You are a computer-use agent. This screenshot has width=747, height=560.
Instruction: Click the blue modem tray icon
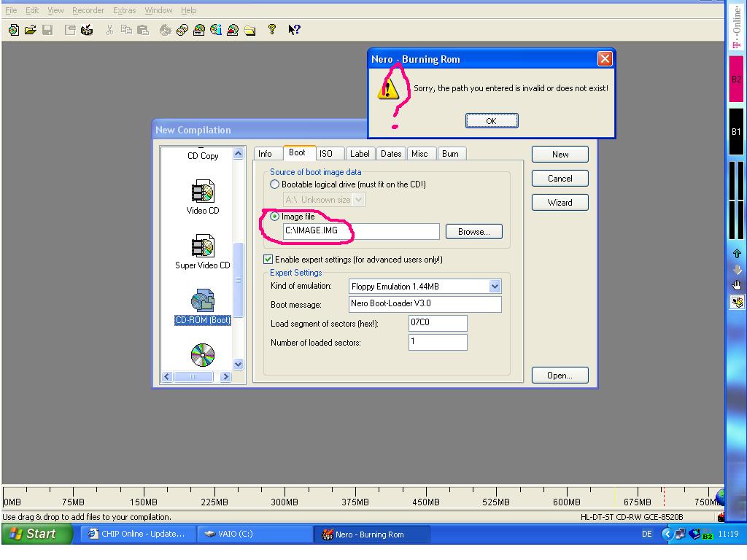click(695, 534)
